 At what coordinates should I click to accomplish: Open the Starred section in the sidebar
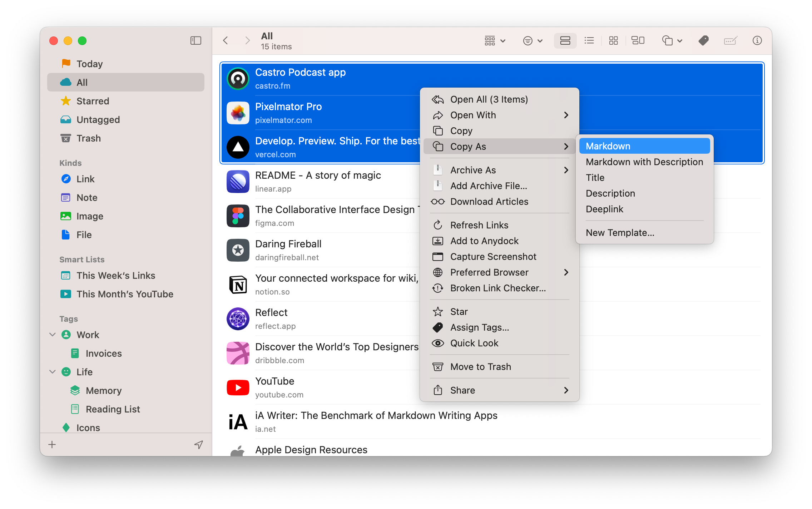pos(93,101)
